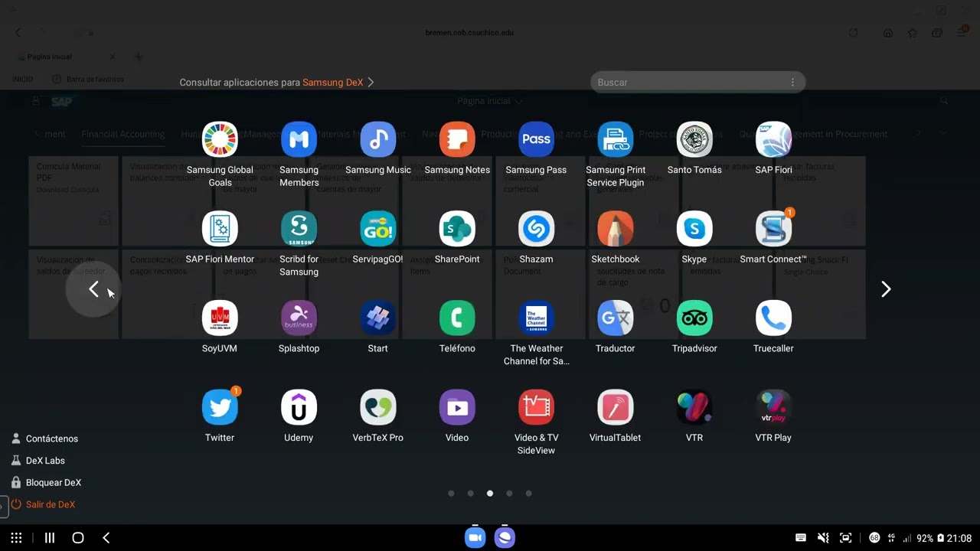
Task: Open SAP Fiori Mentor app
Action: click(220, 229)
